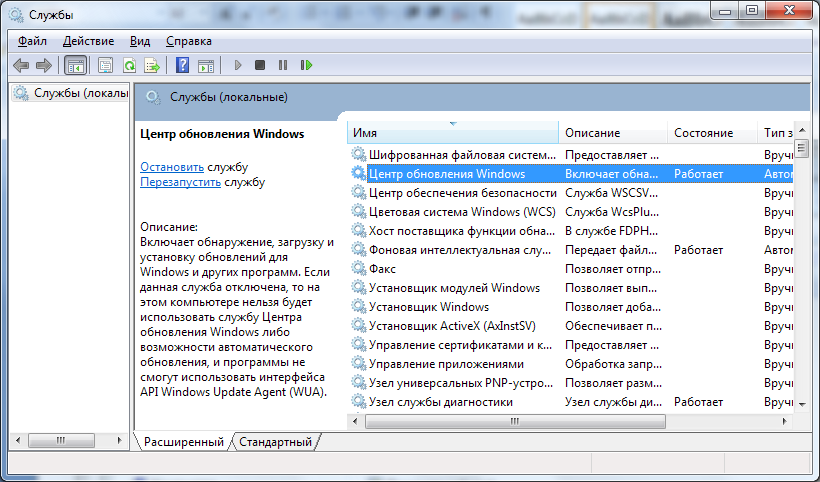Click services list scroll right arrow
This screenshot has height=482, width=820.
coord(784,421)
